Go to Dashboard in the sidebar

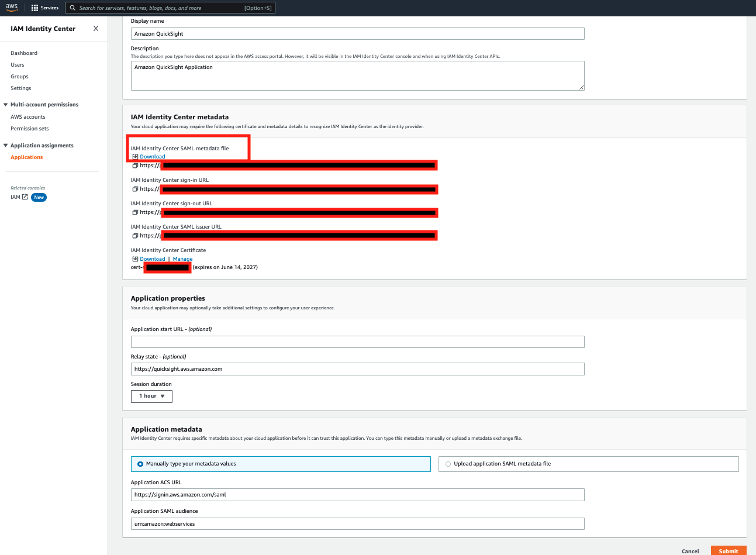tap(24, 53)
